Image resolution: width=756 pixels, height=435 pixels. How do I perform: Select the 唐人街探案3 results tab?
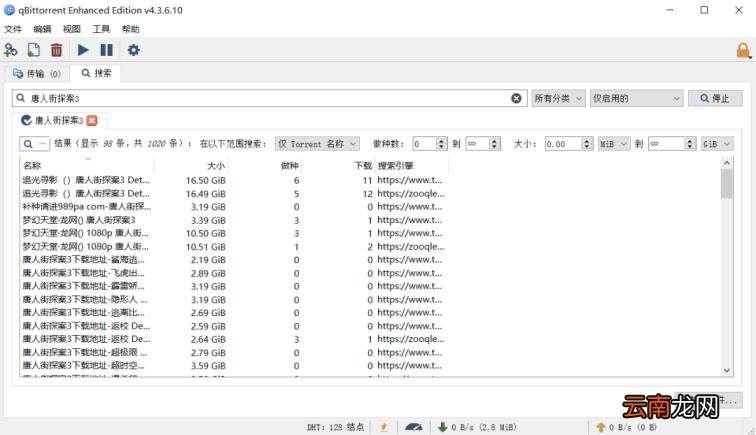click(x=59, y=121)
